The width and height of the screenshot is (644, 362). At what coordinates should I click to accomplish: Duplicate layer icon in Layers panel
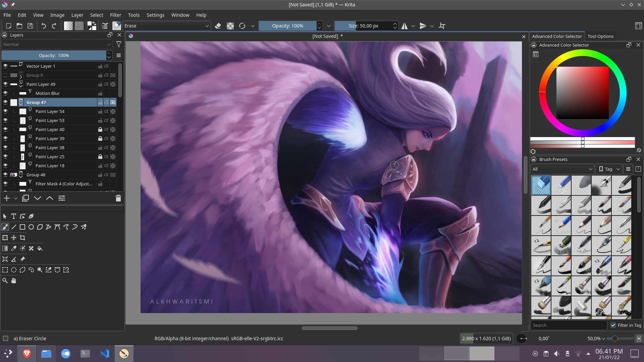point(25,198)
